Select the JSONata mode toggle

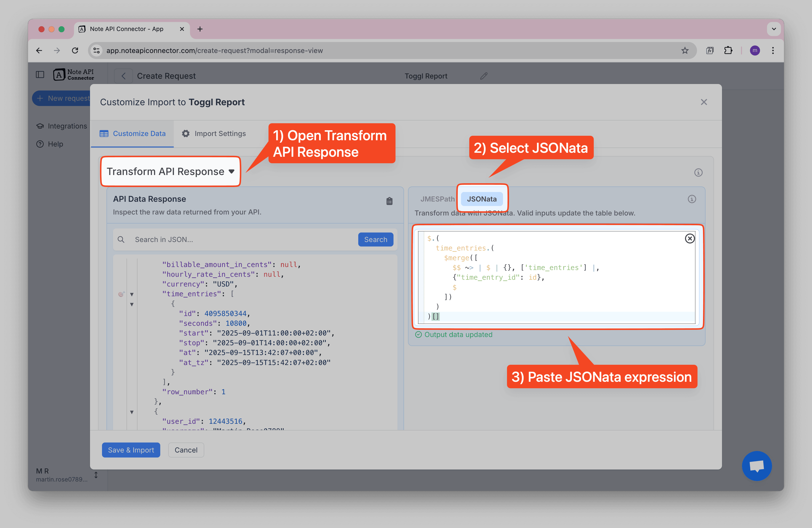pos(481,199)
